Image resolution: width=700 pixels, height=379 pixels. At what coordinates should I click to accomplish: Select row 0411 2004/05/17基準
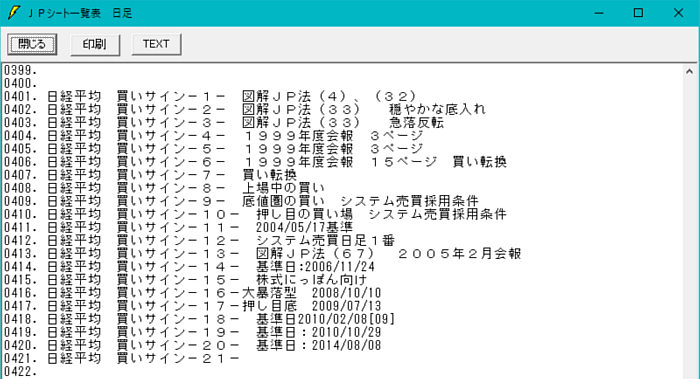tap(179, 228)
